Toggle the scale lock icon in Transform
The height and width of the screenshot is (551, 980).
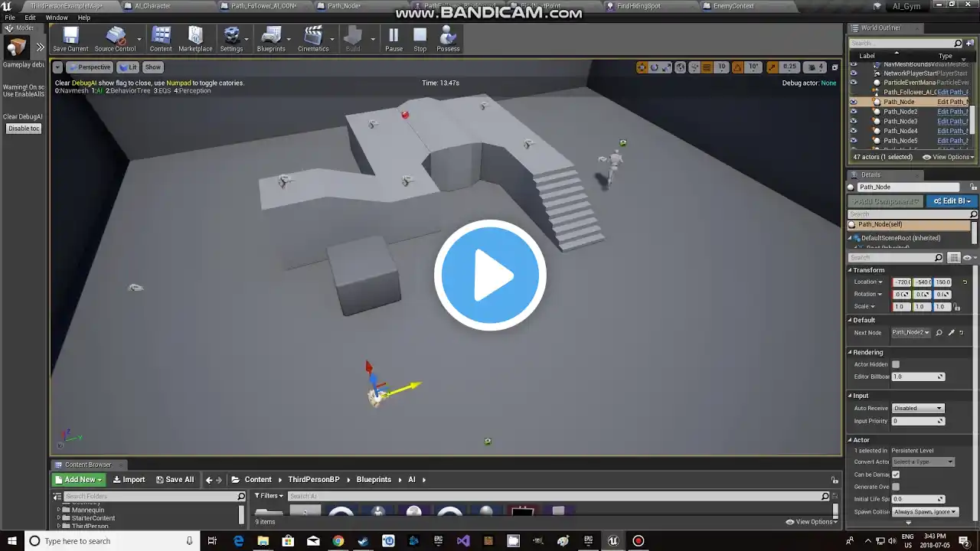pyautogui.click(x=957, y=307)
